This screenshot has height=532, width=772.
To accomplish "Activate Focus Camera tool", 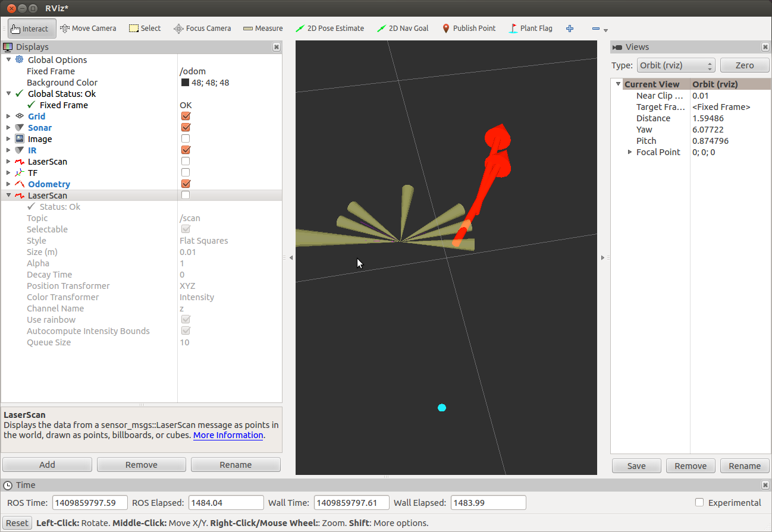I will point(202,29).
